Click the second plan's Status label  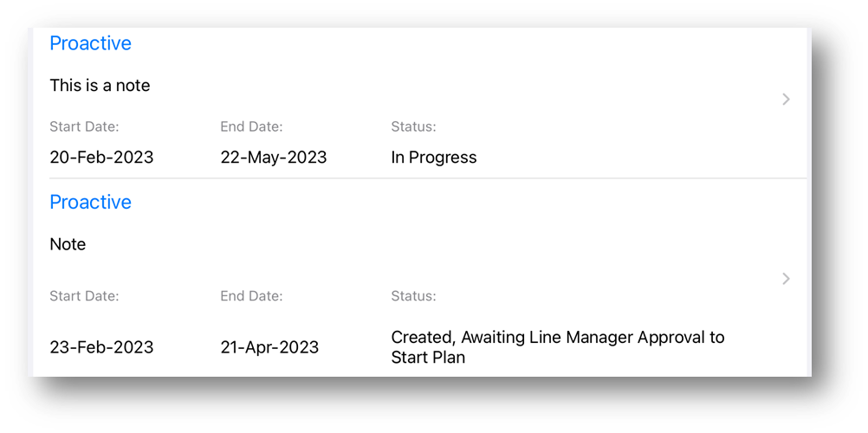413,296
